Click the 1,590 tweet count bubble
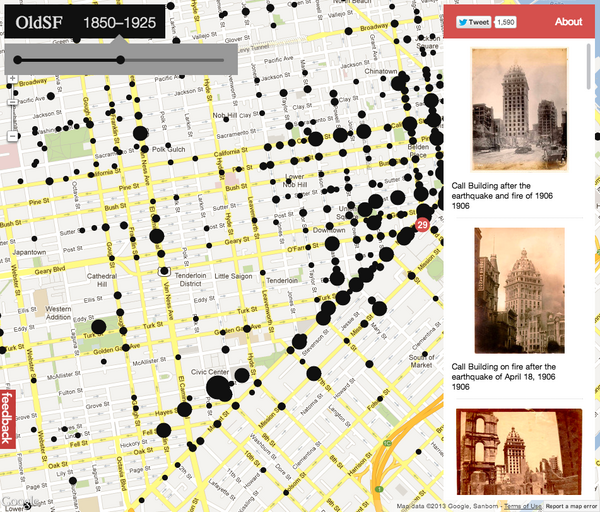Viewport: 600px width, 512px height. [x=505, y=22]
